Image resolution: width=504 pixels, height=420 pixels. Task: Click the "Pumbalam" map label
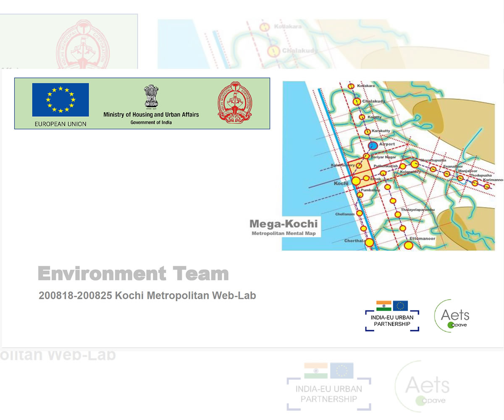point(370,190)
